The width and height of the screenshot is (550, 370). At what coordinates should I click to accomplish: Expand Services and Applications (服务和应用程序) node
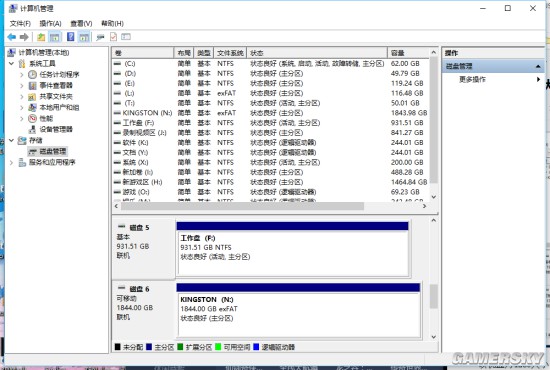coord(11,162)
